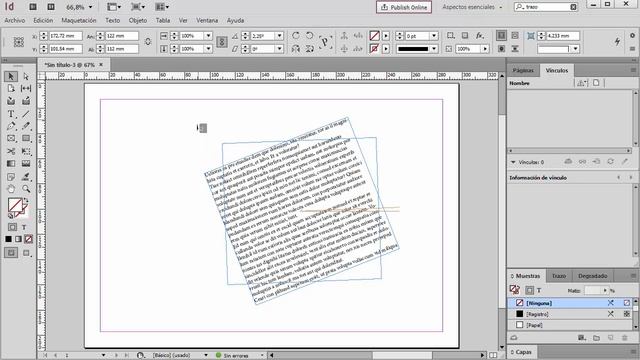The height and width of the screenshot is (360, 640).
Task: Toggle constrain proportions for scaling percentages
Action: 222,42
